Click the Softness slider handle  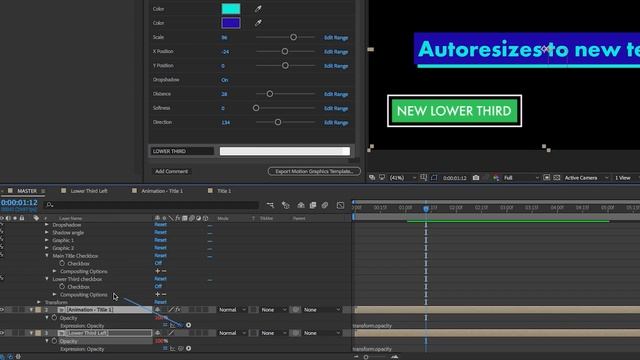tap(256, 108)
